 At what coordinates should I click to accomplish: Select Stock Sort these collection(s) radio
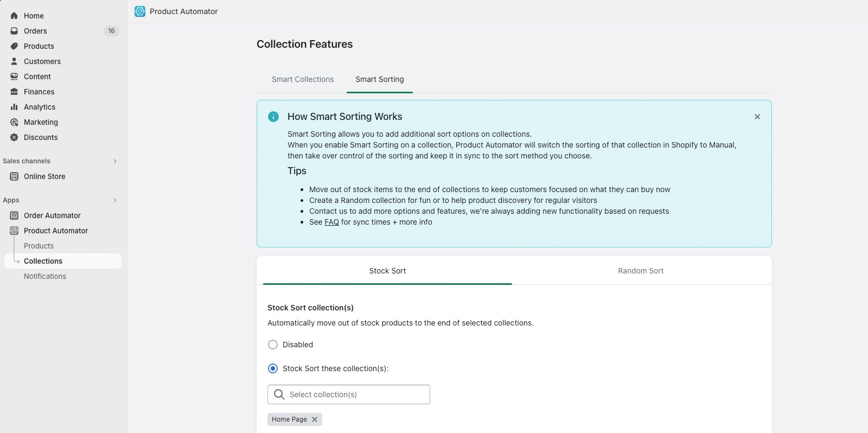273,368
